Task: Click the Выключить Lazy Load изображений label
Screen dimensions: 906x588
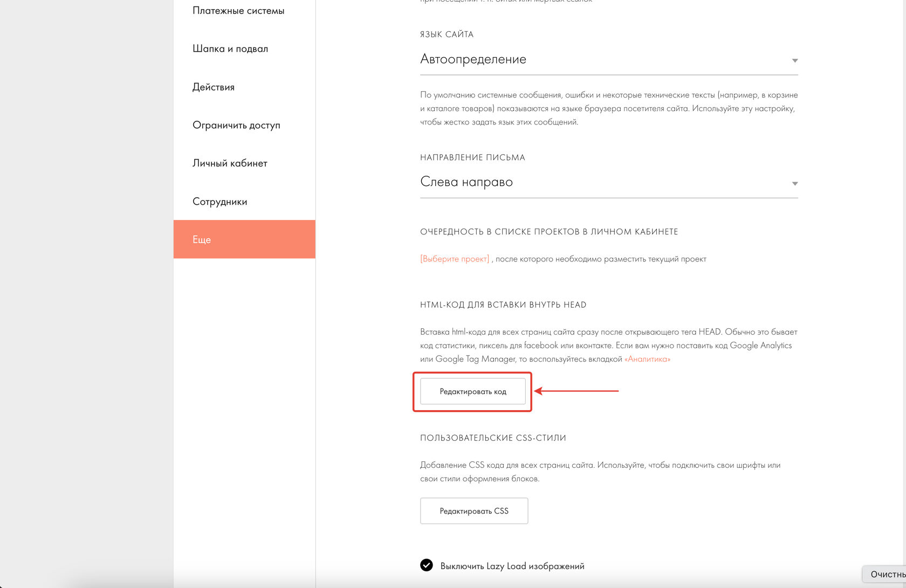Action: (x=512, y=566)
